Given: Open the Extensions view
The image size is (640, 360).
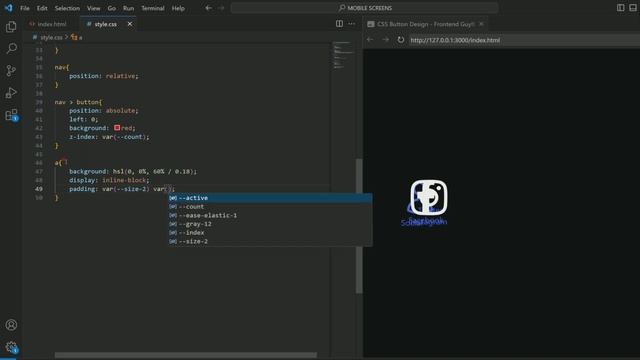Looking at the screenshot, I should [x=11, y=115].
